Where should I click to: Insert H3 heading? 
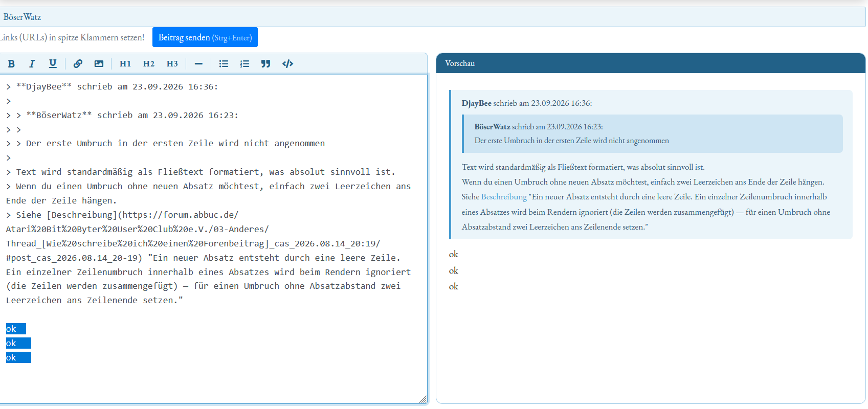172,64
